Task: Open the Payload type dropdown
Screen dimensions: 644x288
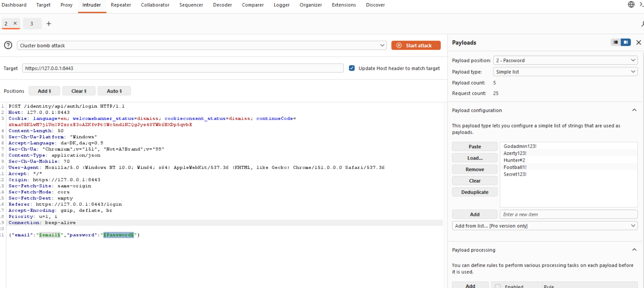Action: pos(565,72)
